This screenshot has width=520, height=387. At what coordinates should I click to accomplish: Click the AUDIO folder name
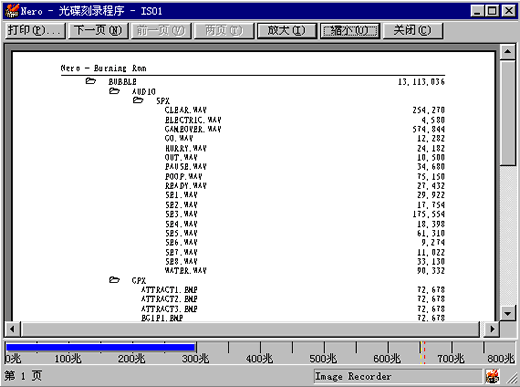(x=144, y=91)
